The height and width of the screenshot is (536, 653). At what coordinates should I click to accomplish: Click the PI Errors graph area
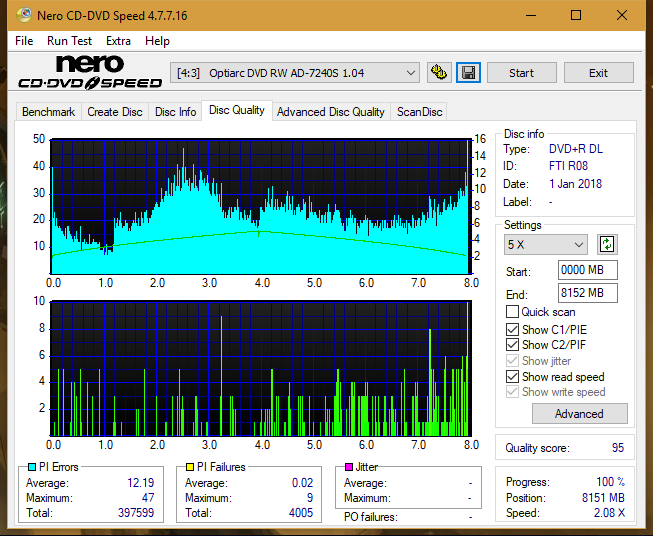click(x=260, y=207)
